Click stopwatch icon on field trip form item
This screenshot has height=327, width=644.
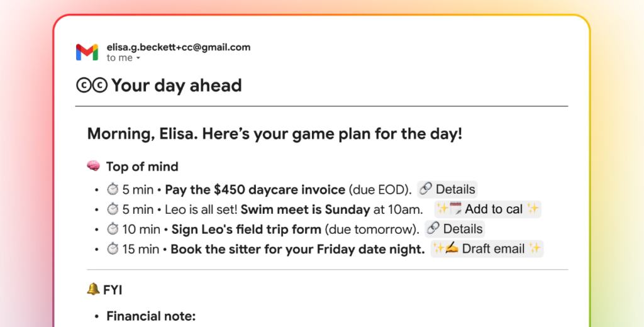point(113,229)
